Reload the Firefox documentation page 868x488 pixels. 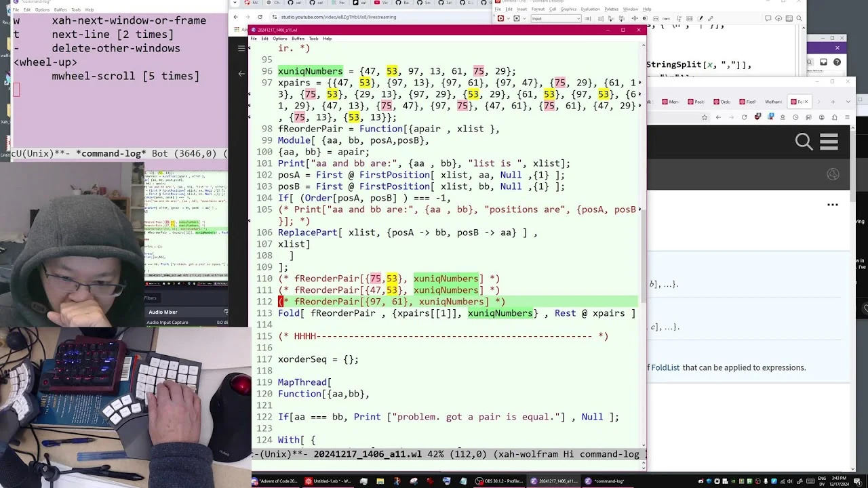[x=744, y=117]
